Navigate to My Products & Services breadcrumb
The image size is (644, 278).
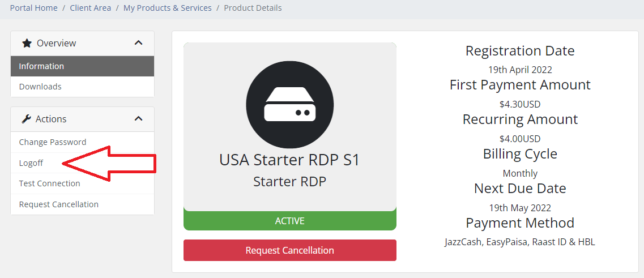(x=168, y=8)
